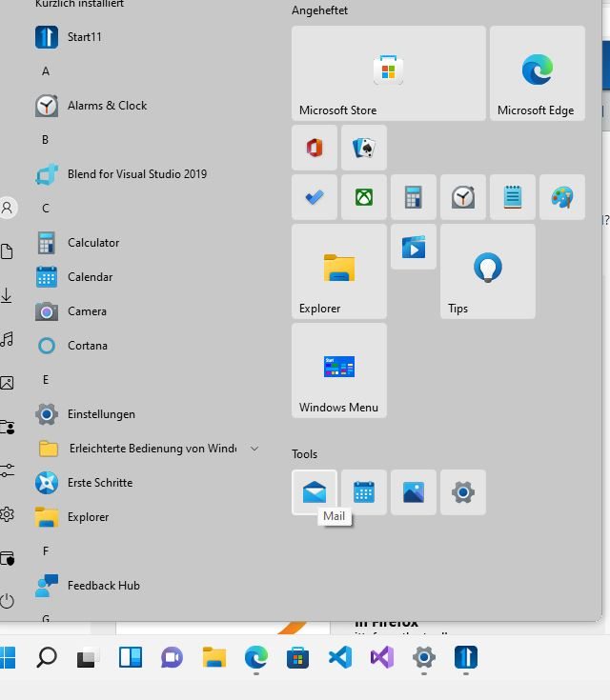
Task: Open the Office small tile
Action: coord(315,148)
